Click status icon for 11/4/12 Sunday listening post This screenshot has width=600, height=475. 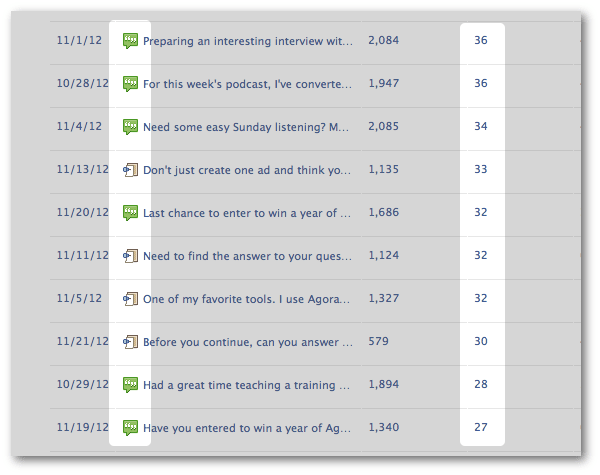coord(130,127)
